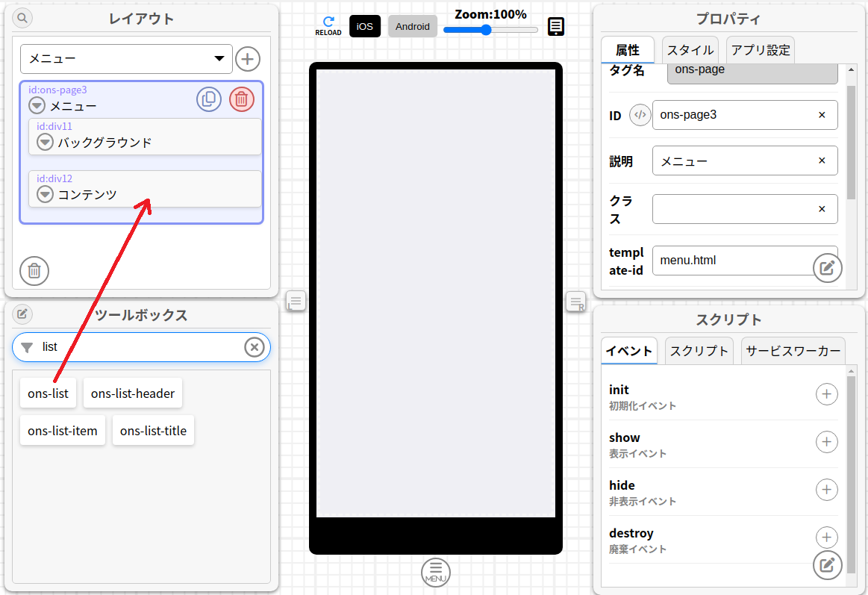This screenshot has width=868, height=595.
Task: Select iOS preview mode
Action: pos(364,25)
